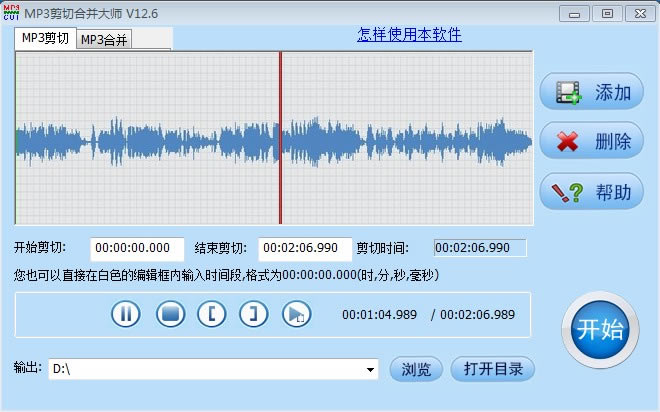Switch to the MP3合并 tab
Viewport: 660px width, 412px height.
(x=104, y=40)
